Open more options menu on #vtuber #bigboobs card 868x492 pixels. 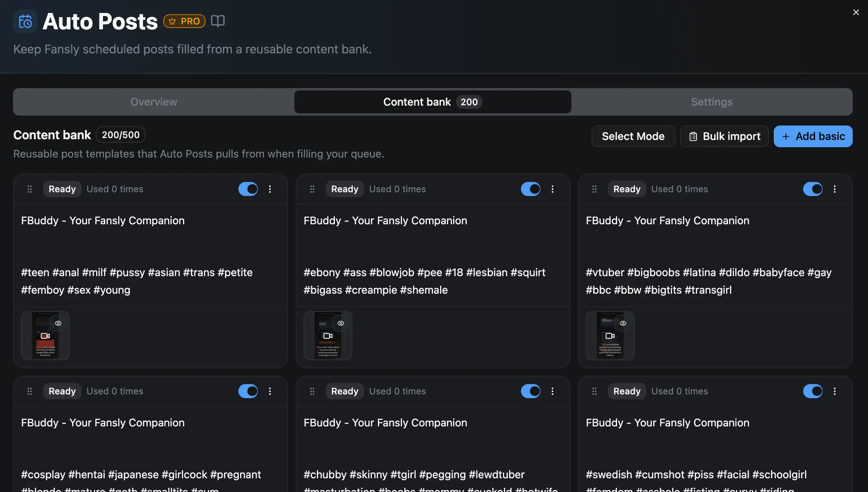(x=835, y=189)
